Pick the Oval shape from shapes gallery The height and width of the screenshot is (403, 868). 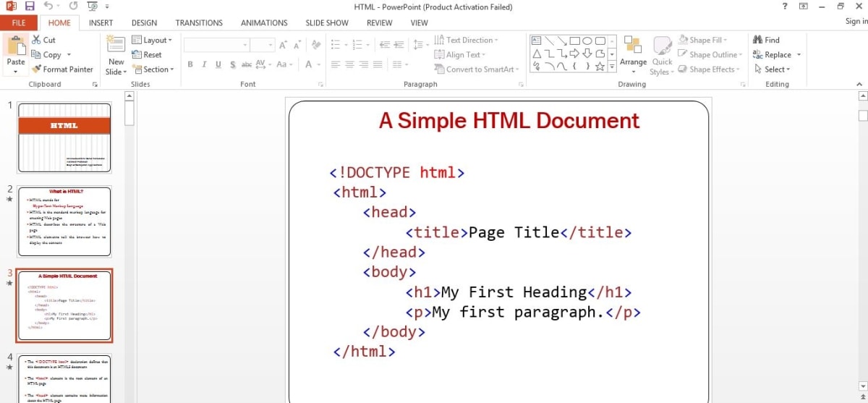point(588,41)
